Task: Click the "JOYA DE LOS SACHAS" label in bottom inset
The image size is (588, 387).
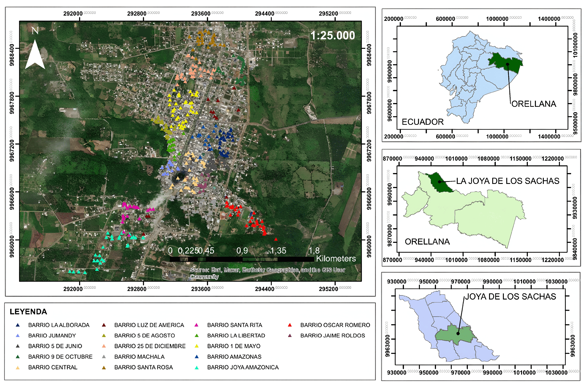Action: (x=511, y=296)
